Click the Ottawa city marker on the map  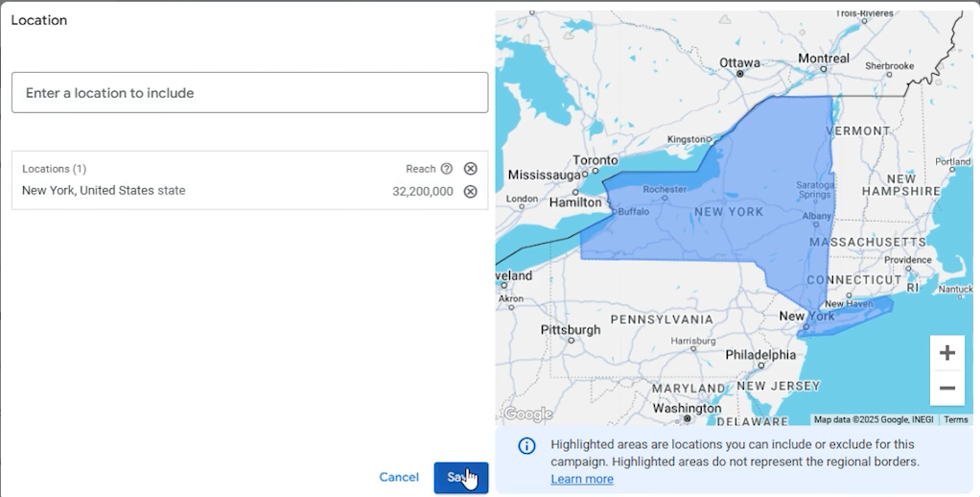740,74
